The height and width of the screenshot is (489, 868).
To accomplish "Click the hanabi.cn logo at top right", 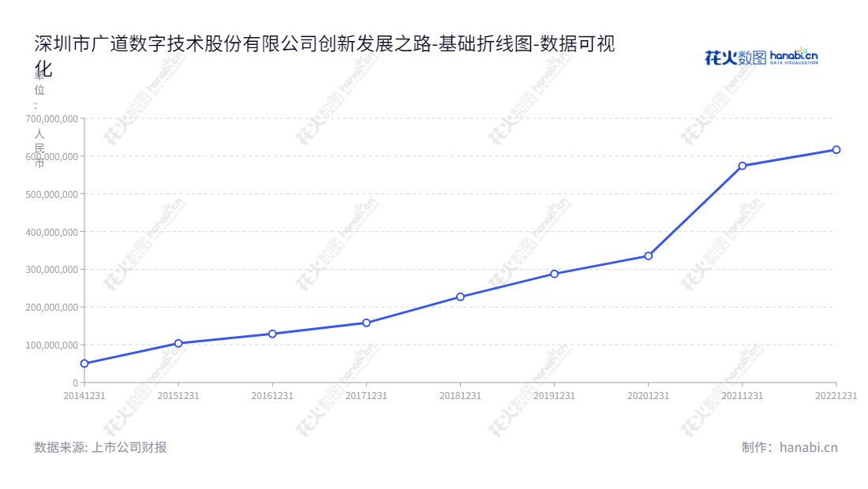I will point(761,57).
